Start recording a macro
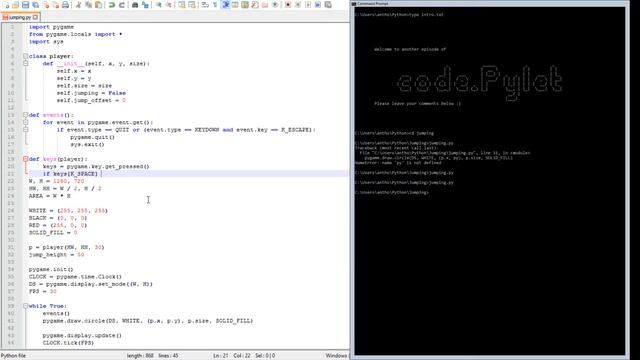640x360 pixels. pos(288,5)
